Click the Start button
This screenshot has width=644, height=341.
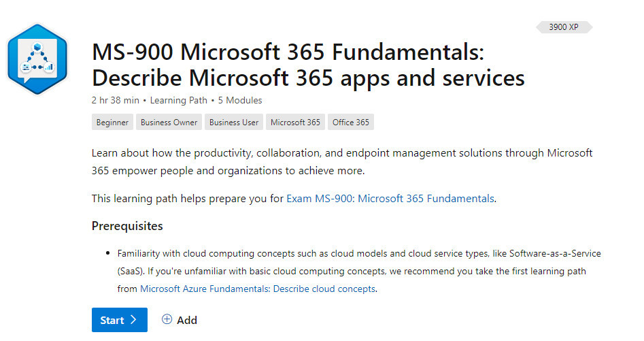[x=120, y=320]
